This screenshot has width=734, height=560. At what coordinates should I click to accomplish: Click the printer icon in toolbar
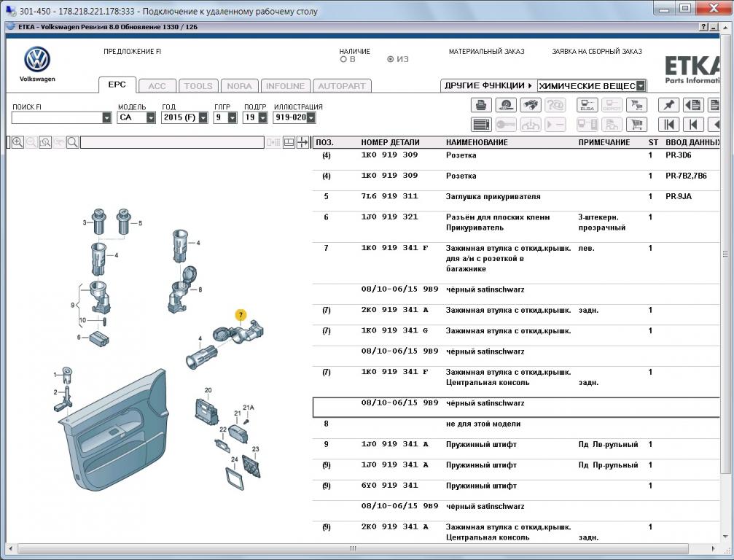(481, 105)
